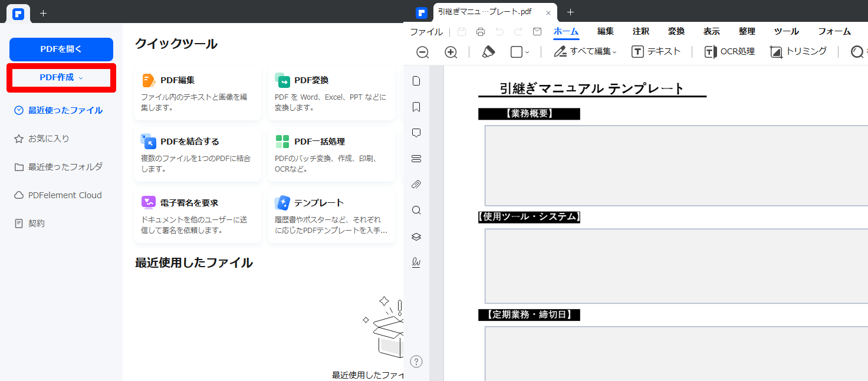Open PDFelement Cloud in the sidebar
The height and width of the screenshot is (381, 868).
click(x=58, y=195)
